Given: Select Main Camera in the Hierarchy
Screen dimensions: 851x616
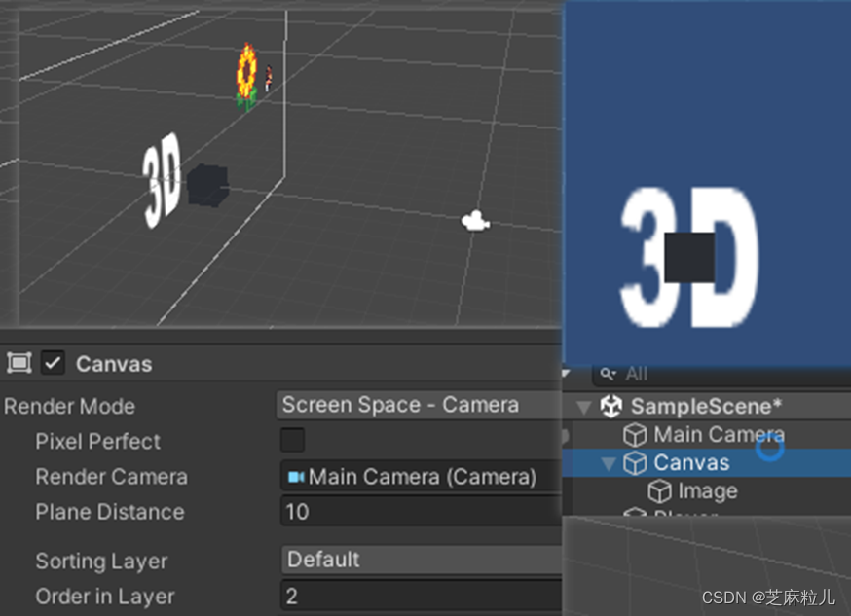Looking at the screenshot, I should pos(720,434).
